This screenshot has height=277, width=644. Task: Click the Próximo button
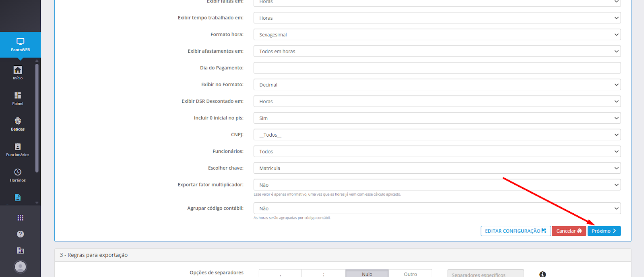coord(604,231)
